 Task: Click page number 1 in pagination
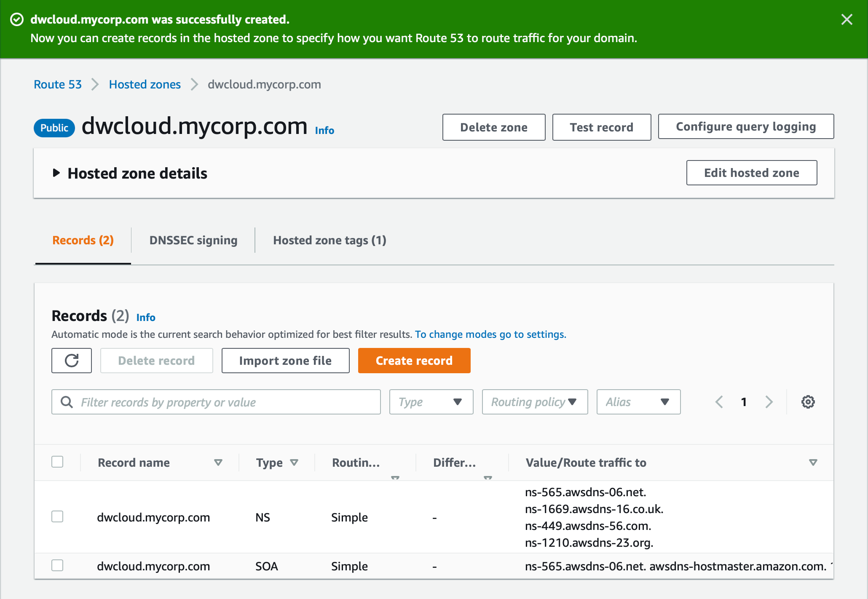pyautogui.click(x=744, y=402)
